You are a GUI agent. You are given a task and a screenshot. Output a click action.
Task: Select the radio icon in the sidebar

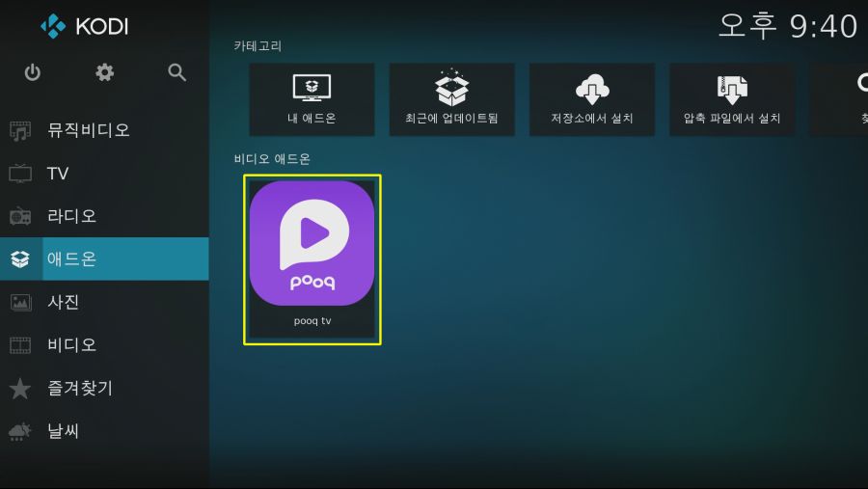[20, 216]
